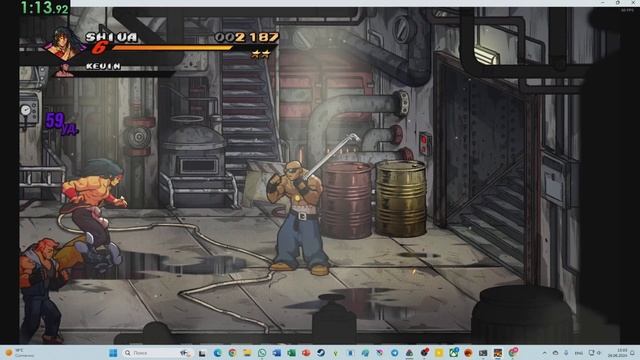Click the purple 59 combo counter
The width and height of the screenshot is (640, 360).
point(61,123)
